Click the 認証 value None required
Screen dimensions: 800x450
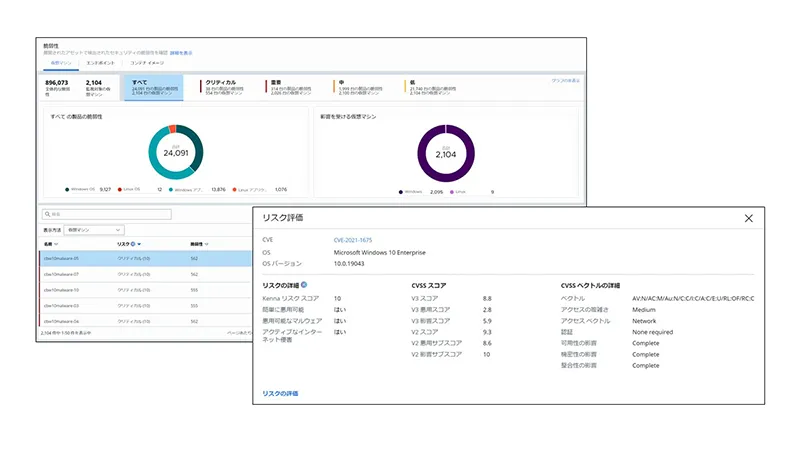tap(653, 332)
